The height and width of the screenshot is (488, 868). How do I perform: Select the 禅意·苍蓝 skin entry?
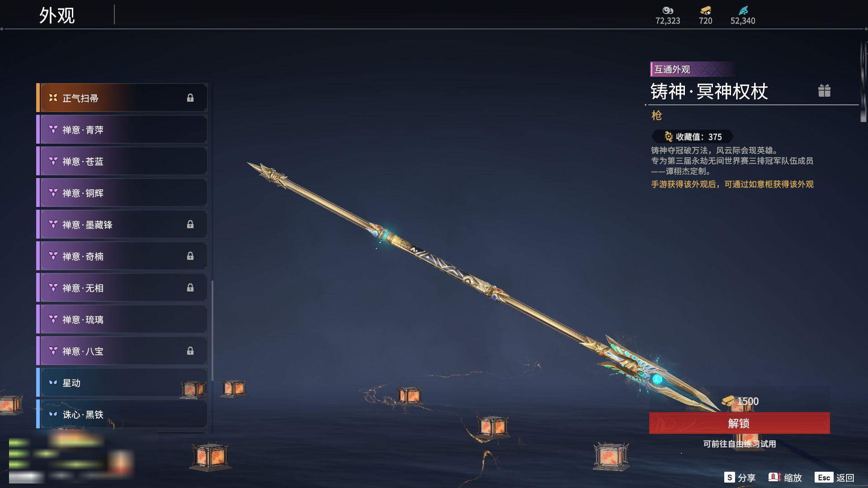122,161
